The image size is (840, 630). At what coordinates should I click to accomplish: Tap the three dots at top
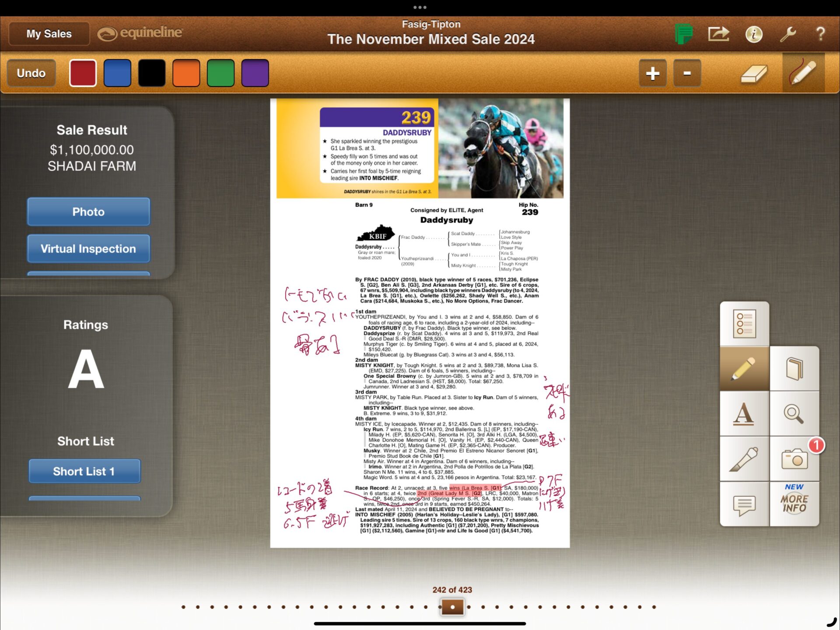click(x=420, y=7)
